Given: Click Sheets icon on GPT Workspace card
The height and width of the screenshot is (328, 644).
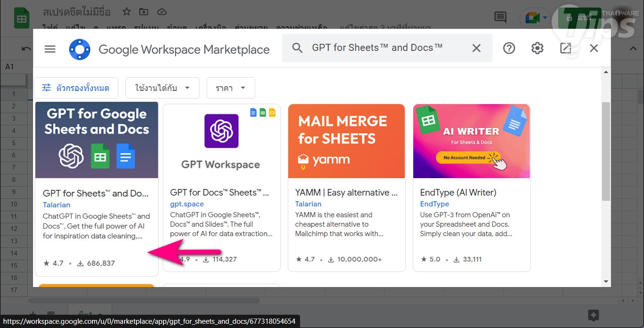Looking at the screenshot, I should [263, 112].
